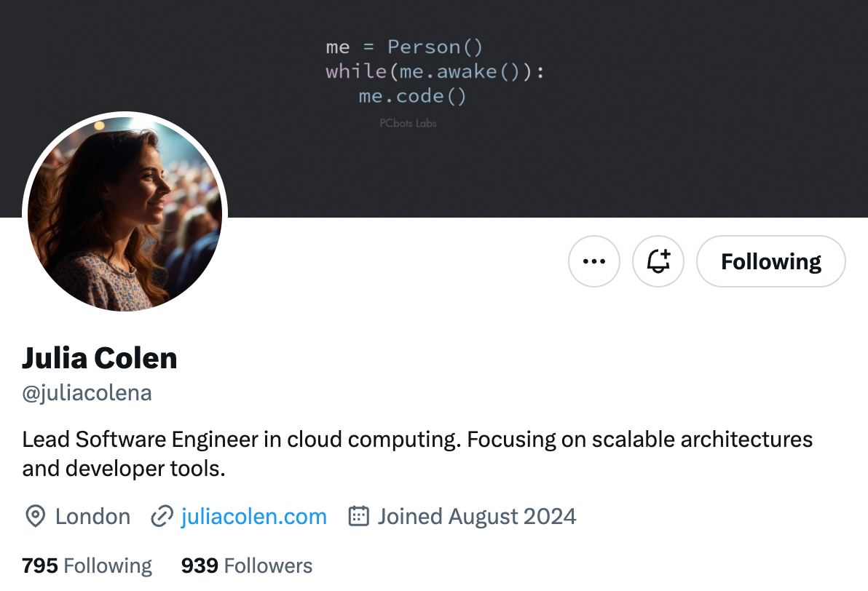The height and width of the screenshot is (591, 868).
Task: Open the ellipsis dropdown for profile actions
Action: click(594, 261)
